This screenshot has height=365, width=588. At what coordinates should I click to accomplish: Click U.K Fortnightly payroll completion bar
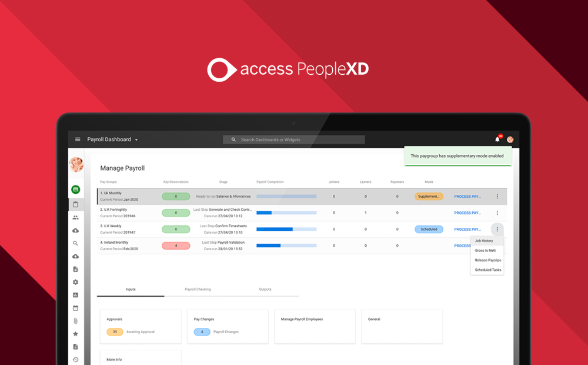coord(286,213)
